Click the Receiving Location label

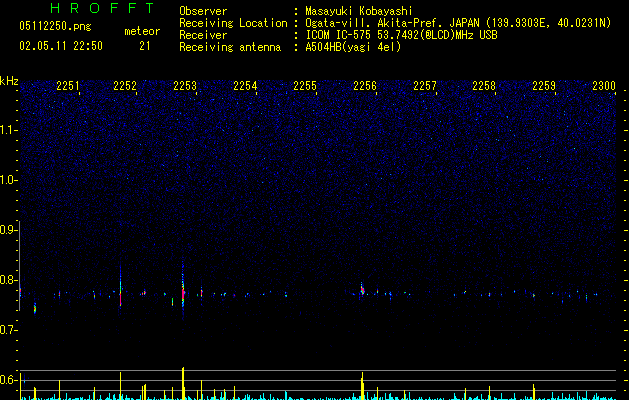[x=233, y=23]
